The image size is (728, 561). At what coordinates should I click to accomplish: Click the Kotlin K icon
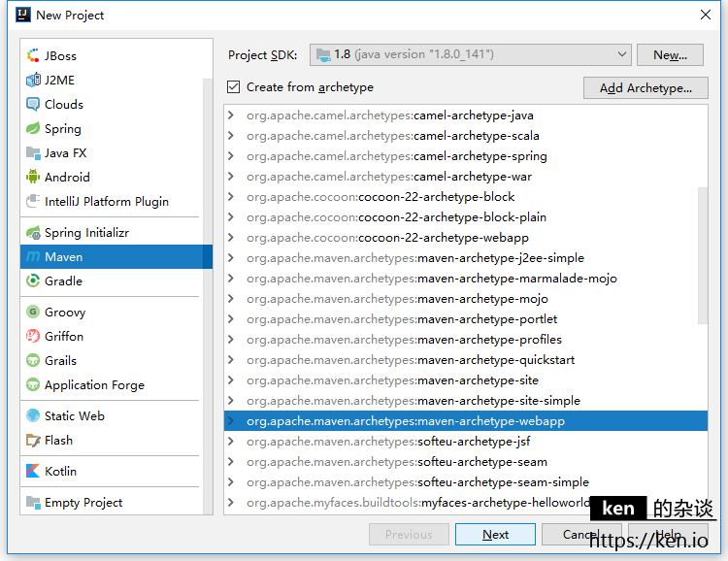tap(33, 471)
